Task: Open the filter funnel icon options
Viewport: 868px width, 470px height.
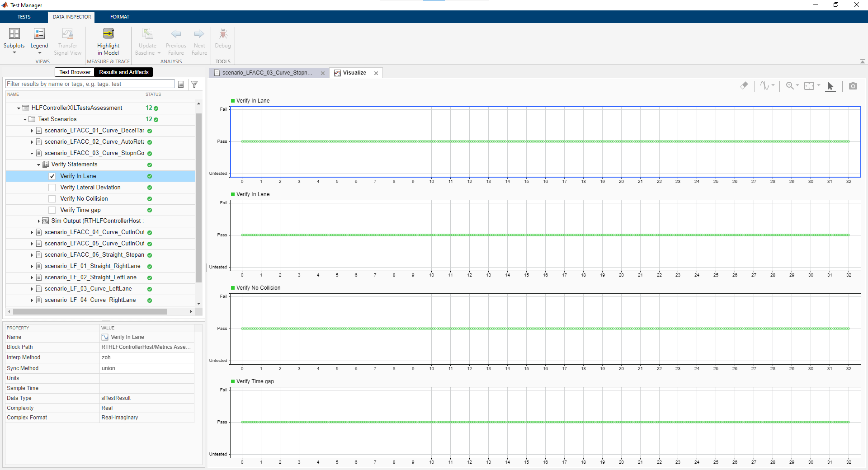Action: click(194, 85)
